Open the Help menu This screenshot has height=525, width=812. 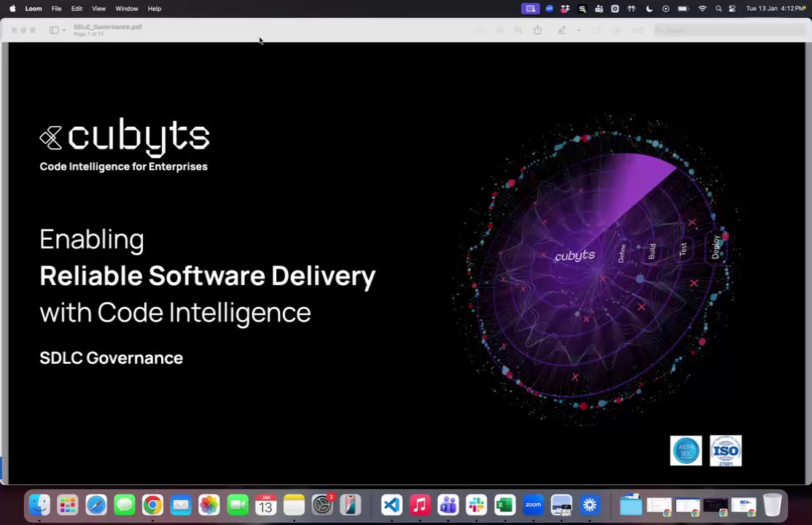[155, 8]
